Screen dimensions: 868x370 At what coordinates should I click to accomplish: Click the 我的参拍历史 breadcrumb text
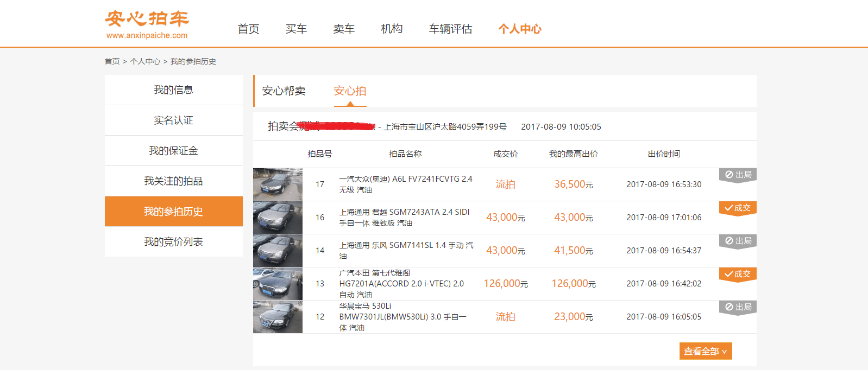click(x=193, y=61)
